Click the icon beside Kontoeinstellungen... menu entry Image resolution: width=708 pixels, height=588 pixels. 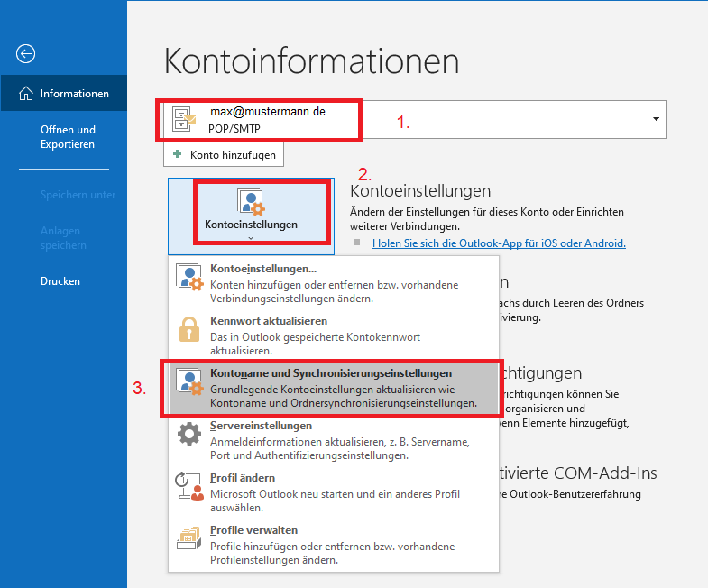point(189,277)
